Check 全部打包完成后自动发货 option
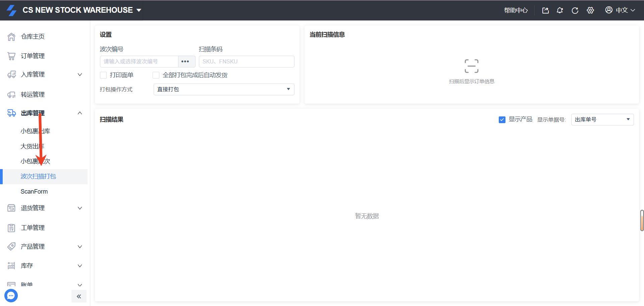This screenshot has width=644, height=306. [156, 75]
